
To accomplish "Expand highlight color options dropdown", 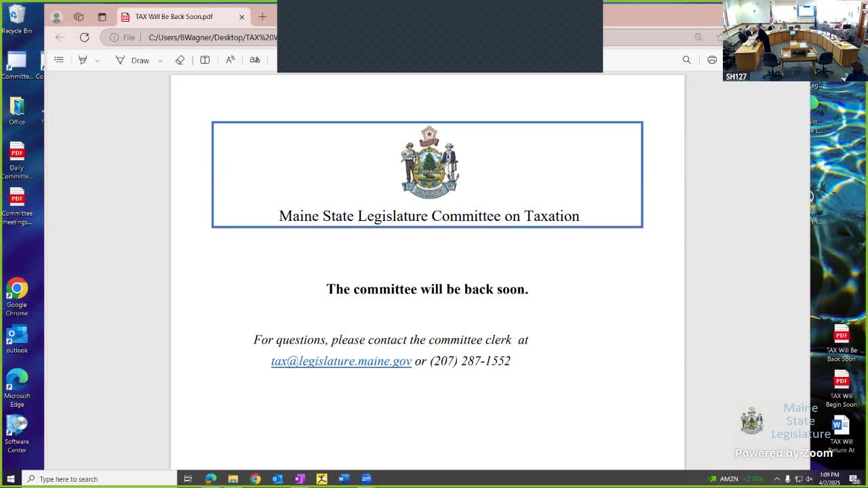I will click(98, 60).
